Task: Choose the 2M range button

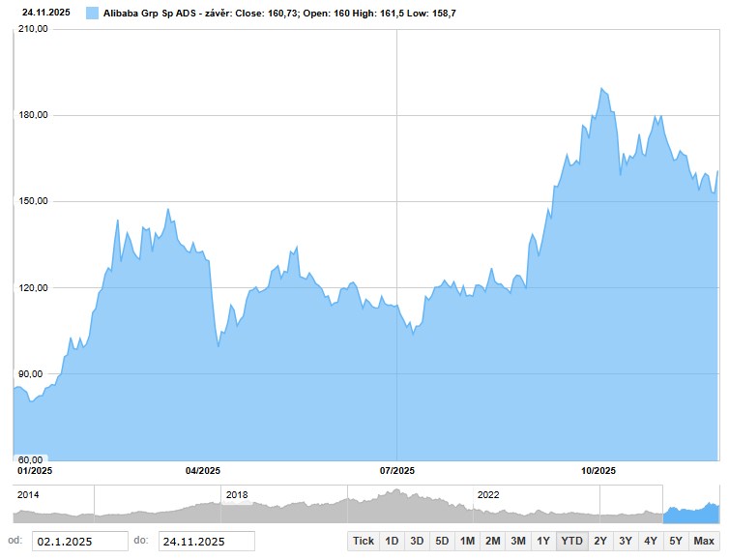Action: click(x=492, y=541)
